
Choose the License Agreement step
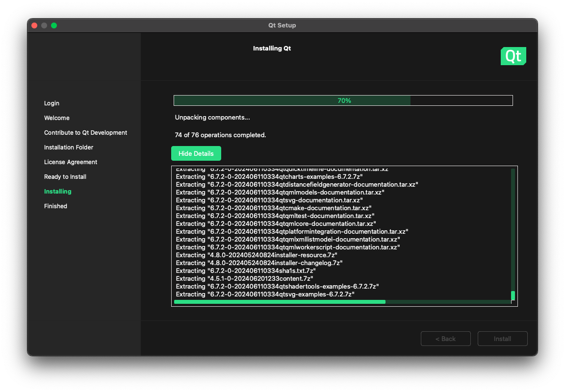pos(71,162)
